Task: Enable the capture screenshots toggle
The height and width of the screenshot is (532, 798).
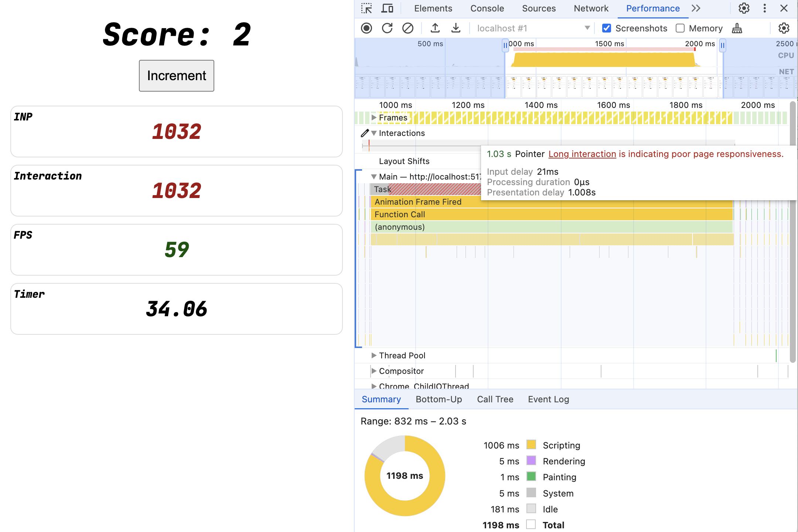Action: click(607, 28)
